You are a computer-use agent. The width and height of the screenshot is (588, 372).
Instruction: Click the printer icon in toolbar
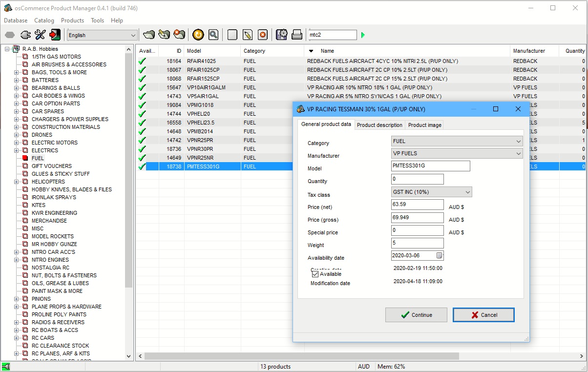(296, 35)
